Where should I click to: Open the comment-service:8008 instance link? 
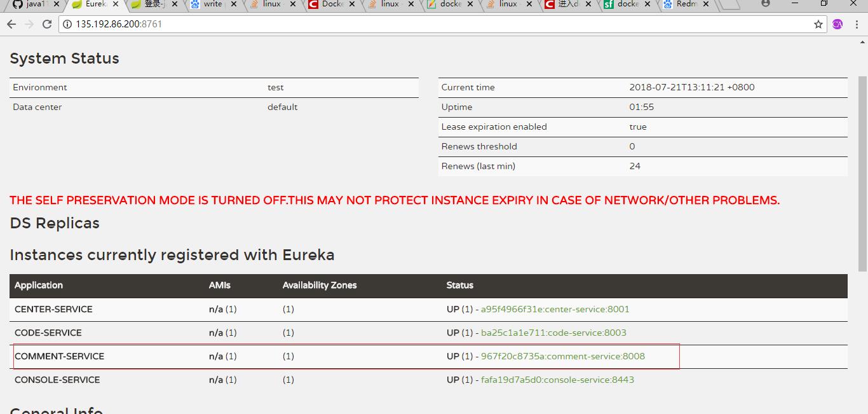point(562,357)
